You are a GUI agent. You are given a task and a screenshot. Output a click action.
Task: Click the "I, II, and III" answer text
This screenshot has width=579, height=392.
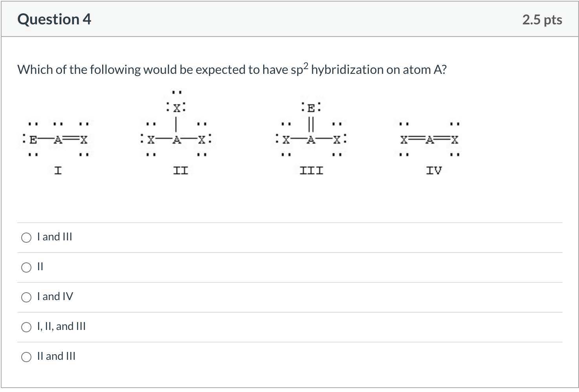coord(61,326)
